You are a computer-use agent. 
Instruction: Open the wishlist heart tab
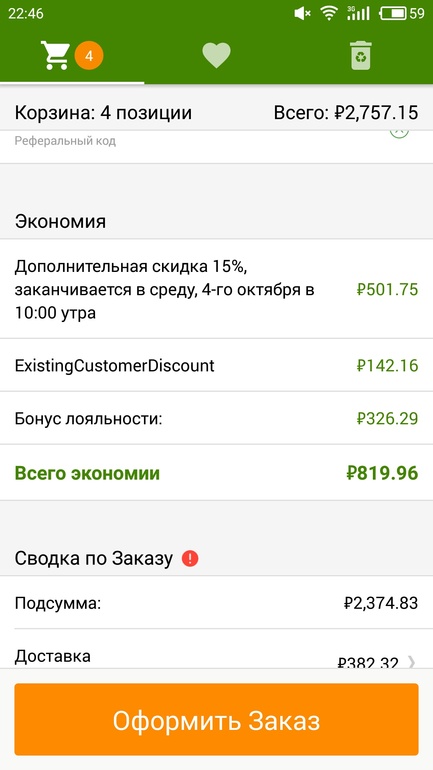coord(216,55)
